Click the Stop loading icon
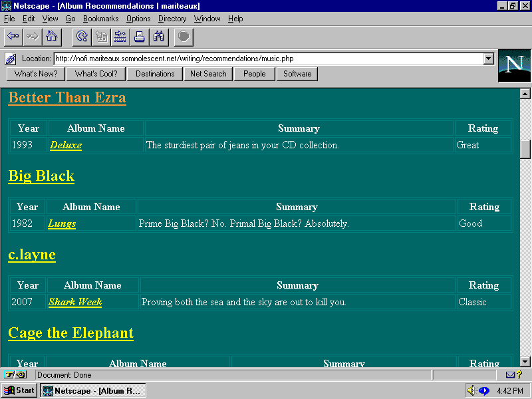The height and width of the screenshot is (399, 532). point(184,37)
